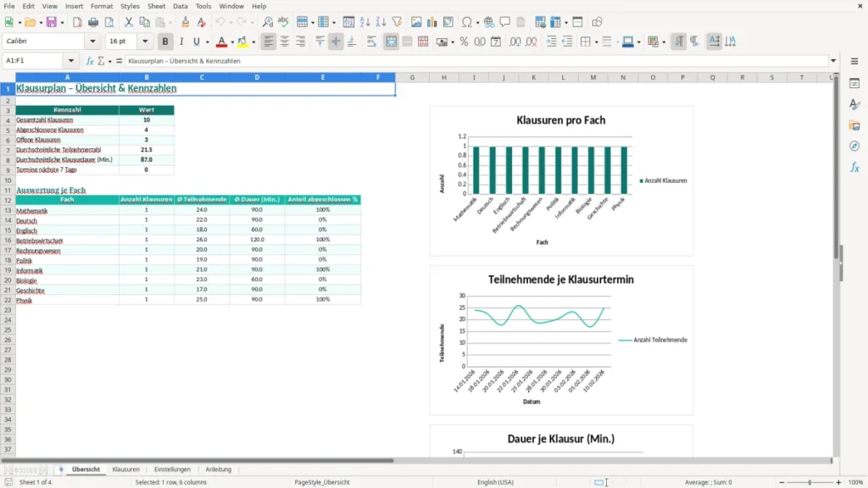
Task: Apply the yellow highlighting color swatch
Action: click(242, 42)
